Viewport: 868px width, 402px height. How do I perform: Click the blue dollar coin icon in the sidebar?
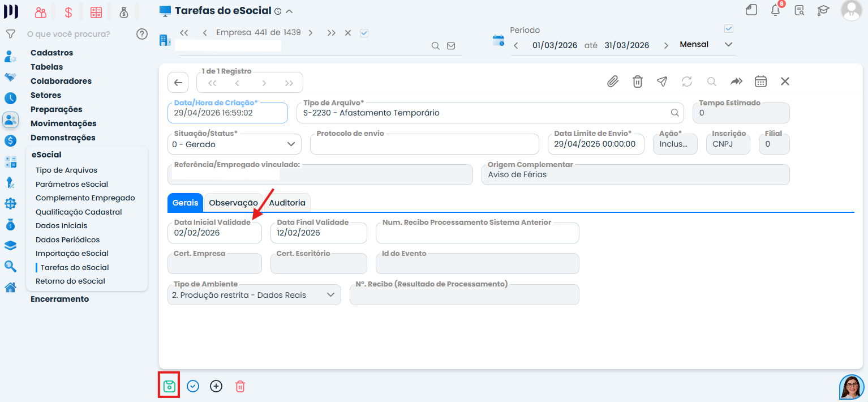tap(10, 140)
